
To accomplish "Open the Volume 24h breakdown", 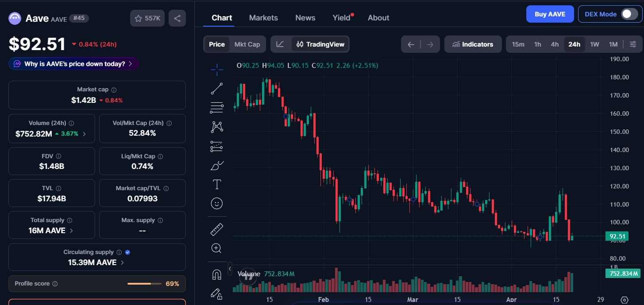I will 84,133.
